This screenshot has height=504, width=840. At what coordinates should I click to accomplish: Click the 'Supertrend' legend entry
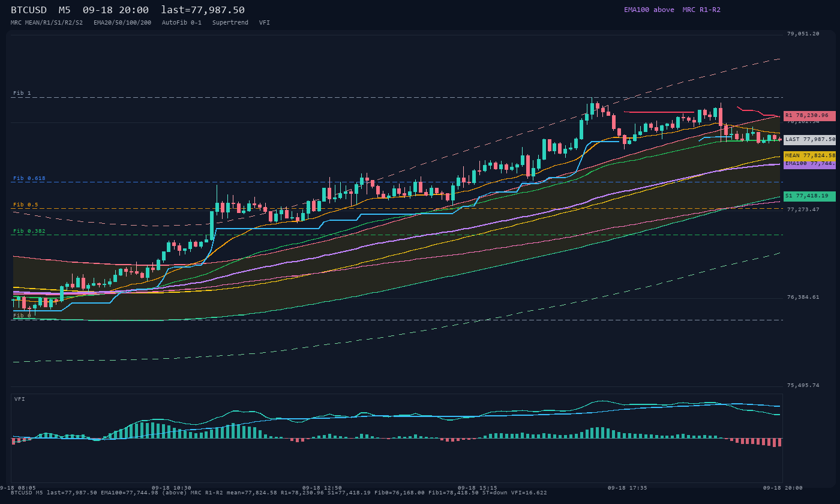click(230, 23)
